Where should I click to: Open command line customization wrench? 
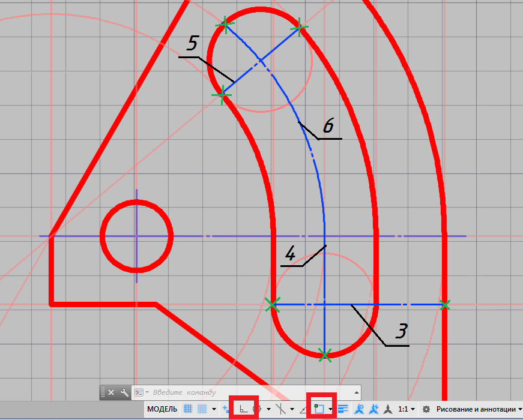point(124,392)
